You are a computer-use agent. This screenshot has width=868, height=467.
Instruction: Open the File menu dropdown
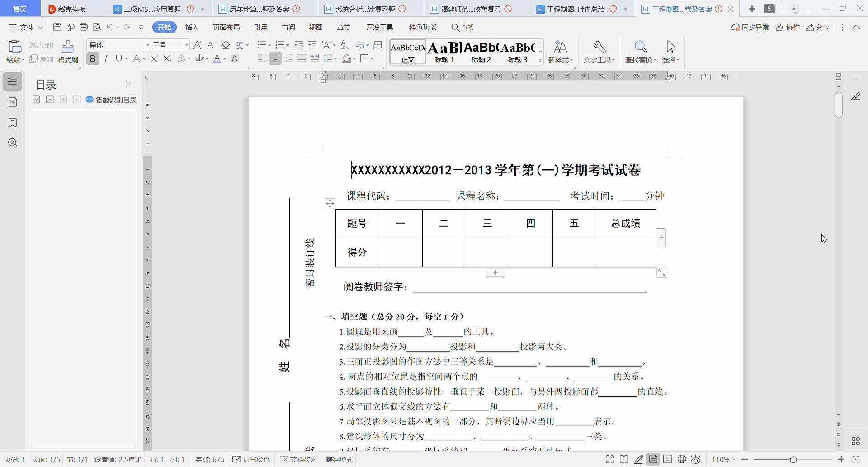pos(26,27)
